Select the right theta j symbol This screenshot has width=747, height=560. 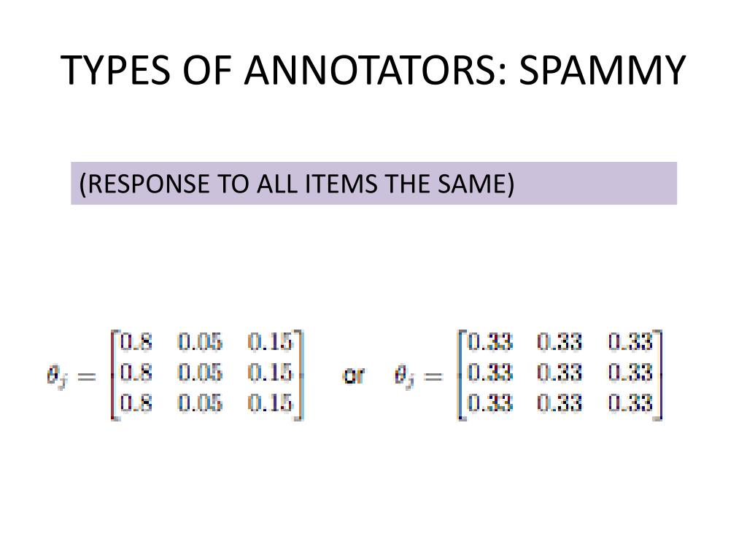(404, 376)
